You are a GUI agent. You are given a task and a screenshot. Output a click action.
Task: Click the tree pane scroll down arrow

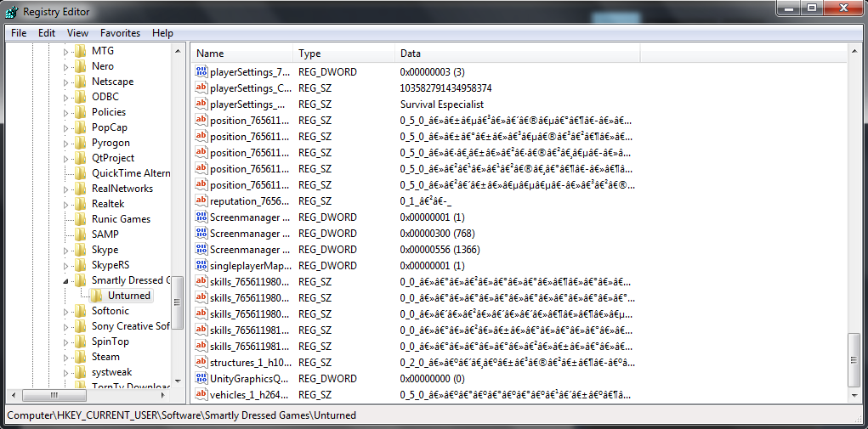point(178,381)
